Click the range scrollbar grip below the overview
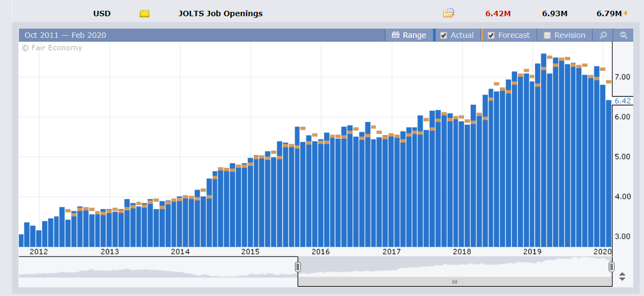Viewport: 644px width, 296px height. click(x=455, y=281)
